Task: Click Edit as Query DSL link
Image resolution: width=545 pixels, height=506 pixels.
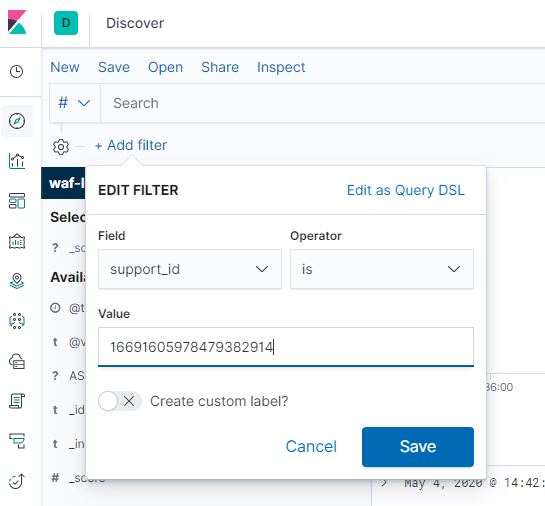Action: [405, 190]
